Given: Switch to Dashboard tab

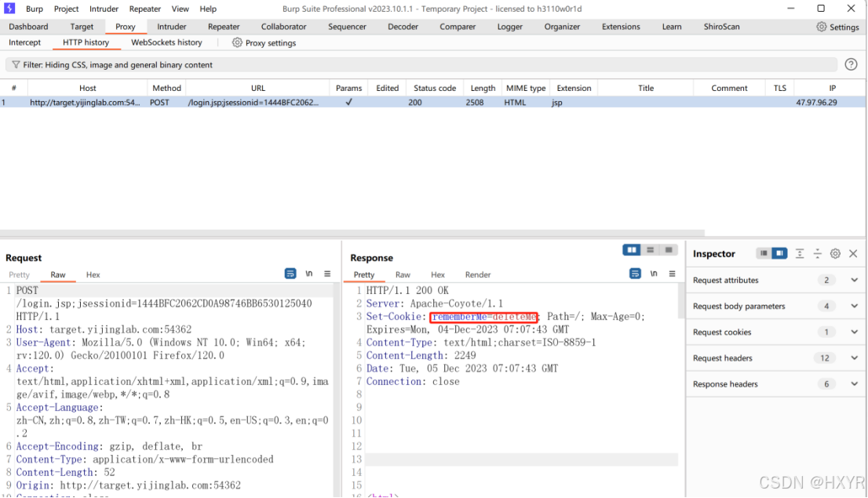Looking at the screenshot, I should click(28, 27).
